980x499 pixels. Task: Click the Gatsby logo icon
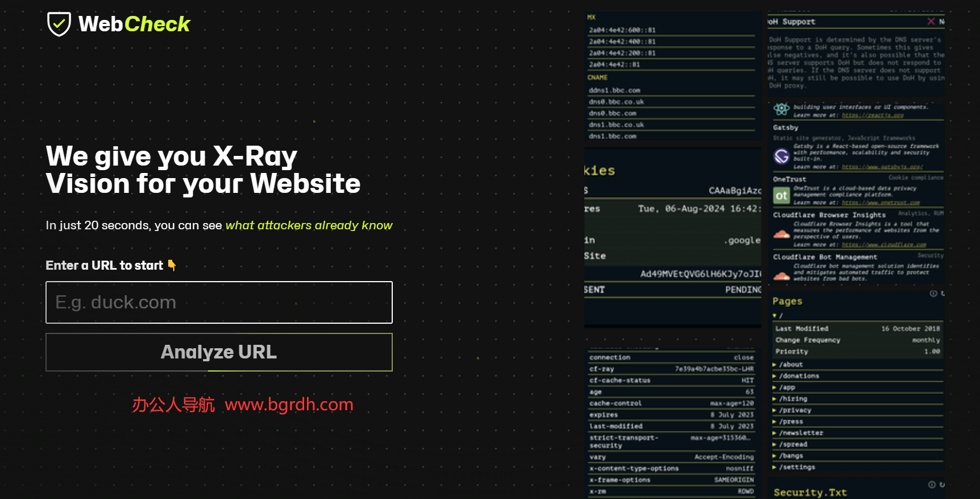(x=782, y=156)
